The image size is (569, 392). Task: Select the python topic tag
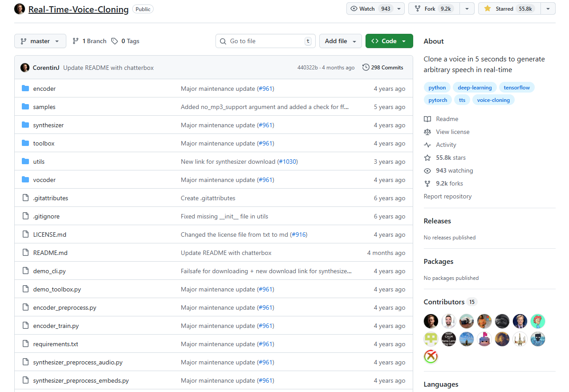coord(437,87)
